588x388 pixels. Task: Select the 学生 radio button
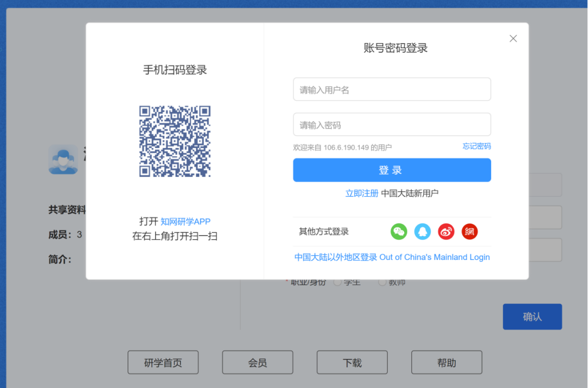[x=338, y=282]
